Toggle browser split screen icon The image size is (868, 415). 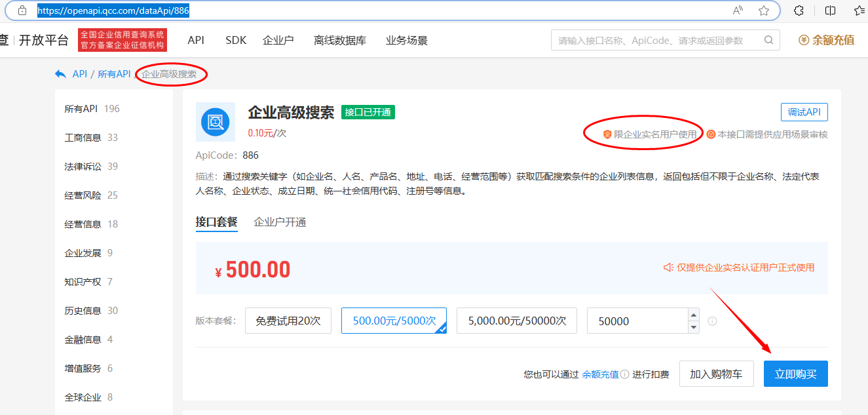(830, 10)
